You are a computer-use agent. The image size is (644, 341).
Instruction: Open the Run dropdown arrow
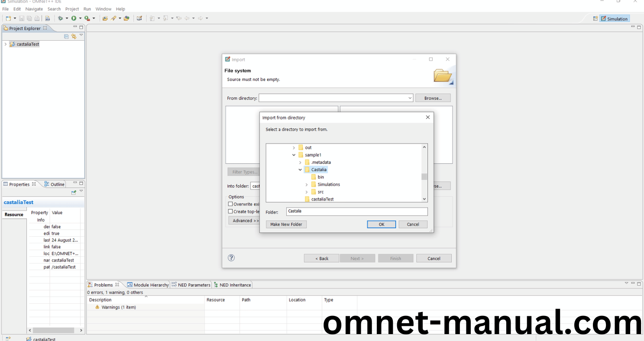[x=80, y=18]
